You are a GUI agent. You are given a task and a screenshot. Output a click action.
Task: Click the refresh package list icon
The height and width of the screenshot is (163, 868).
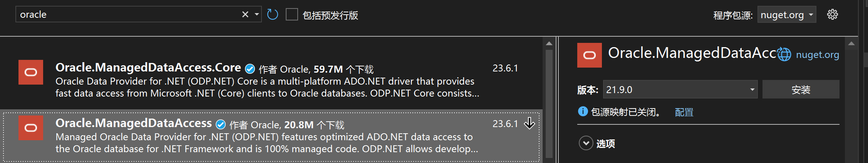272,15
